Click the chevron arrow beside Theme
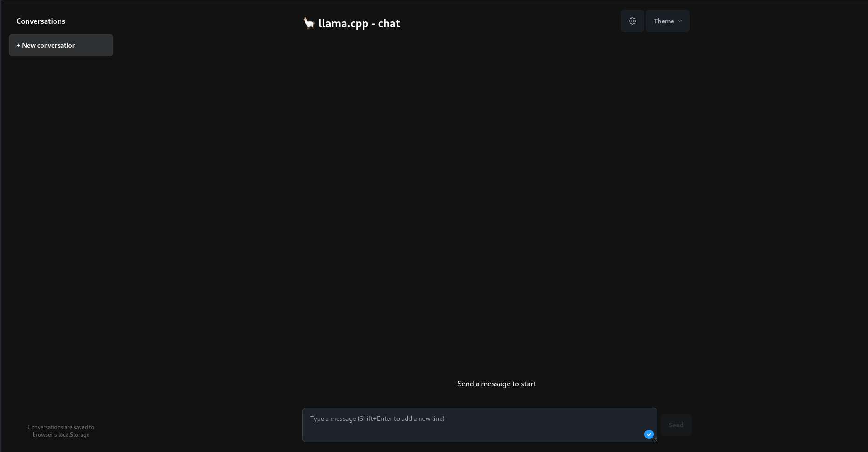 (680, 21)
